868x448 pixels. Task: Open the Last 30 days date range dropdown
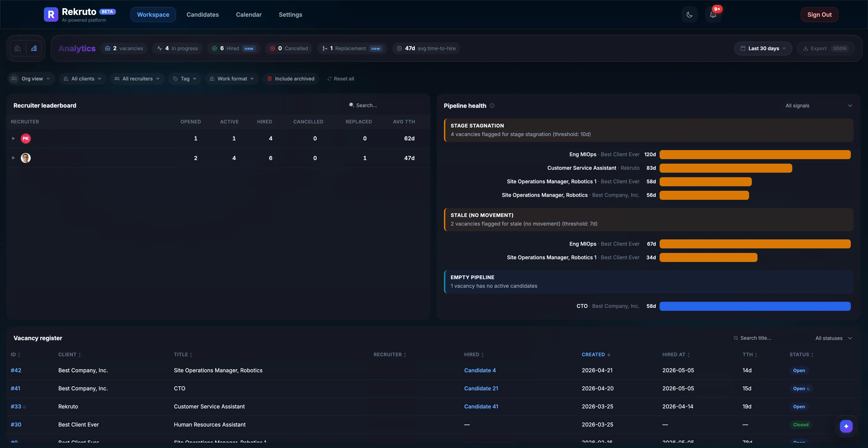pos(763,49)
